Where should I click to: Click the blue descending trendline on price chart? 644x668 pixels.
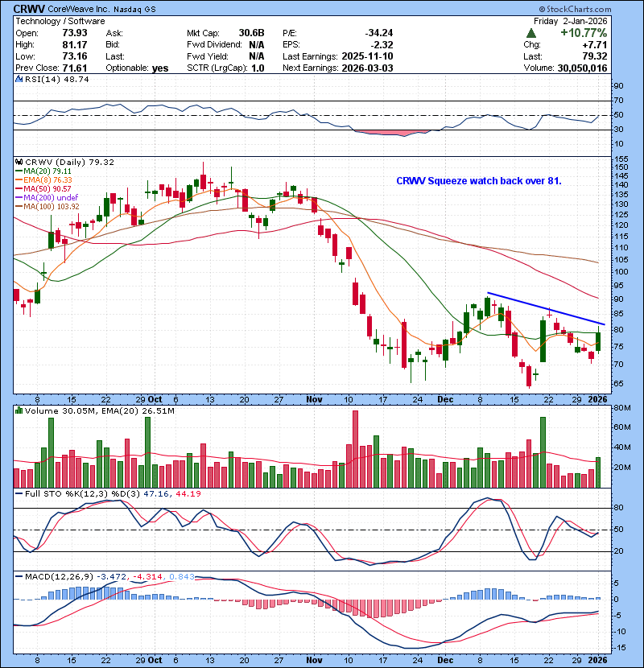546,308
